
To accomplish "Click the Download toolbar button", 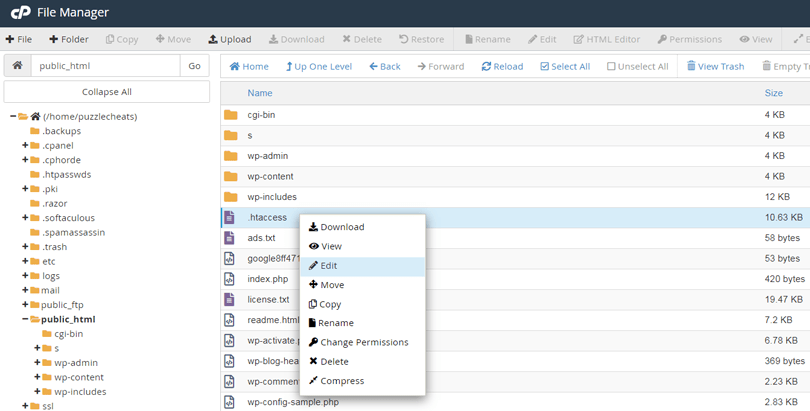I will click(297, 39).
